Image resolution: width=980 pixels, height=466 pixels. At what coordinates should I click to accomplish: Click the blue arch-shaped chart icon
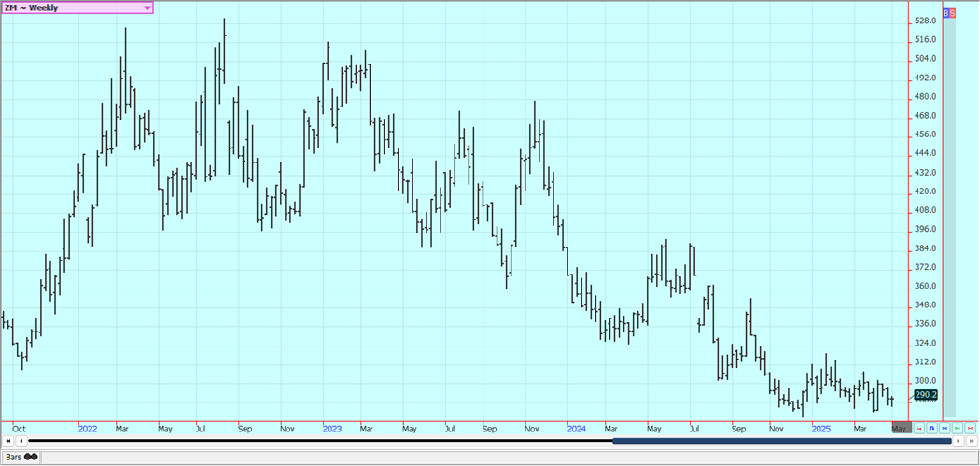(x=931, y=429)
